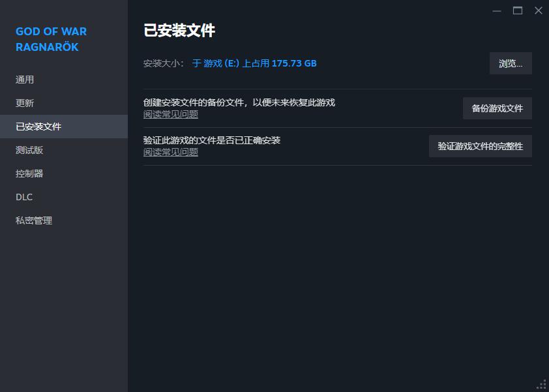This screenshot has height=392, width=549.
Task: Click 验证此游戏的文件是否已正确安装 text
Action: pos(212,140)
